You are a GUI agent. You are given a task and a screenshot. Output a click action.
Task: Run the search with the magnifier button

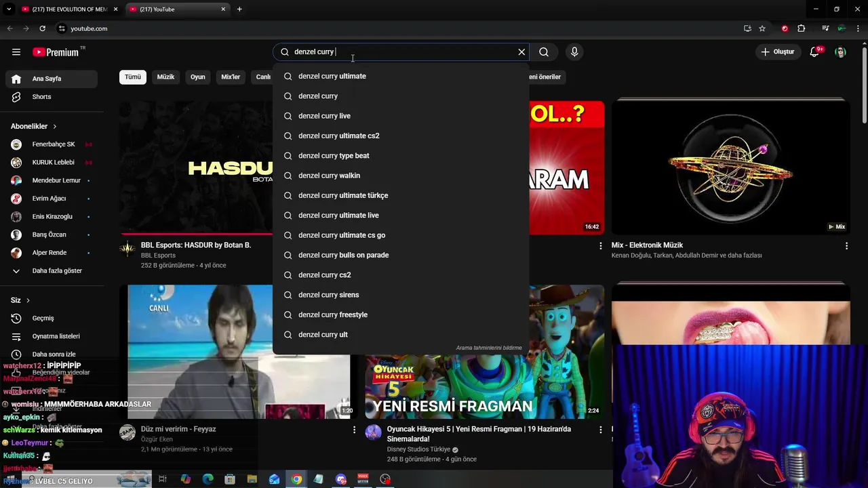pos(544,52)
